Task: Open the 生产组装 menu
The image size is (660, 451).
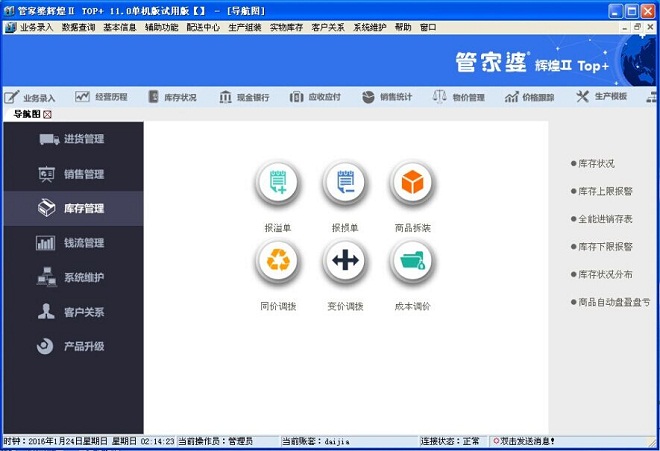Action: coord(245,27)
